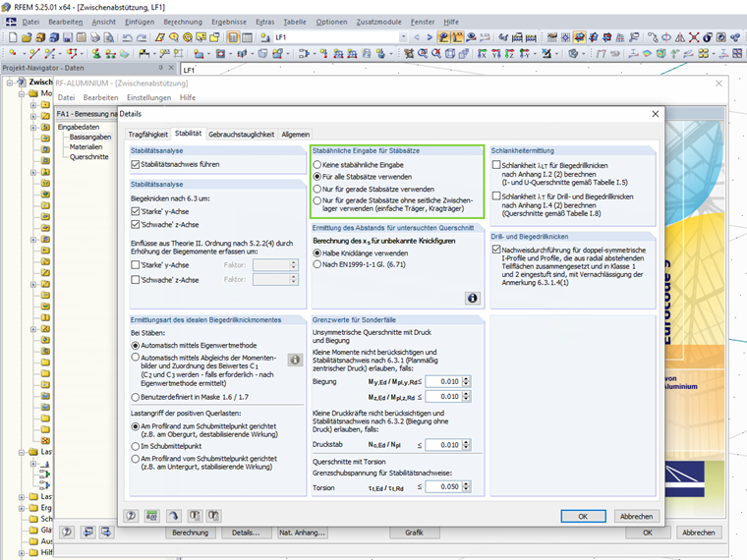Click the Print icon in toolbar

(x=95, y=37)
